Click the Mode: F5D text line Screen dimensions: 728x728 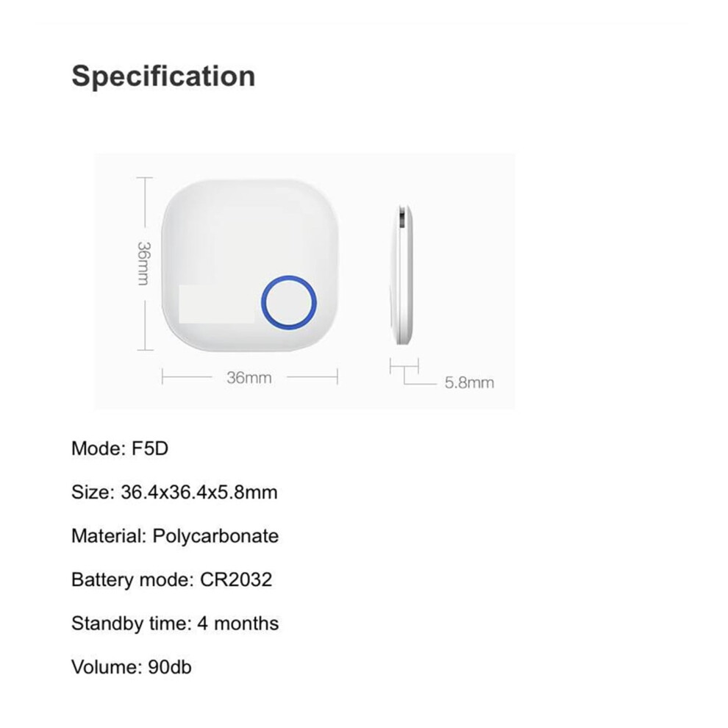(x=120, y=449)
